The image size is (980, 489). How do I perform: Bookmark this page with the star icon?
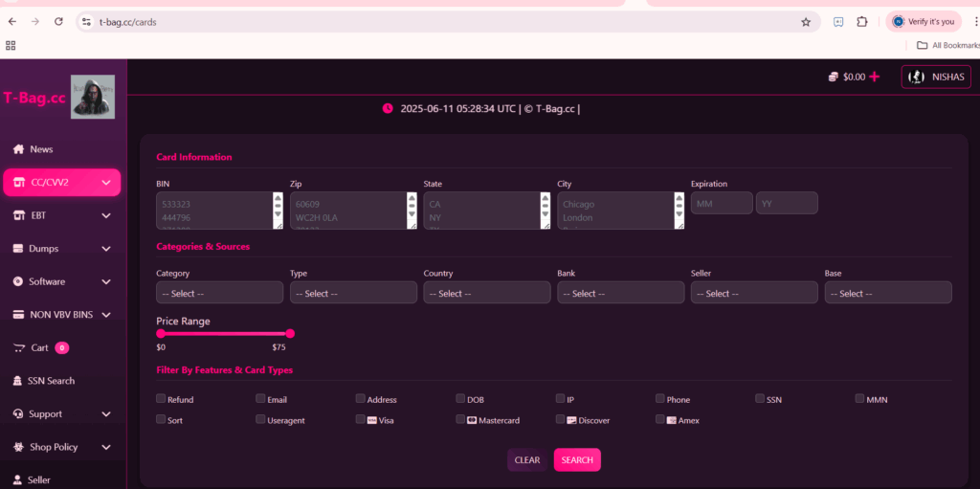[806, 22]
